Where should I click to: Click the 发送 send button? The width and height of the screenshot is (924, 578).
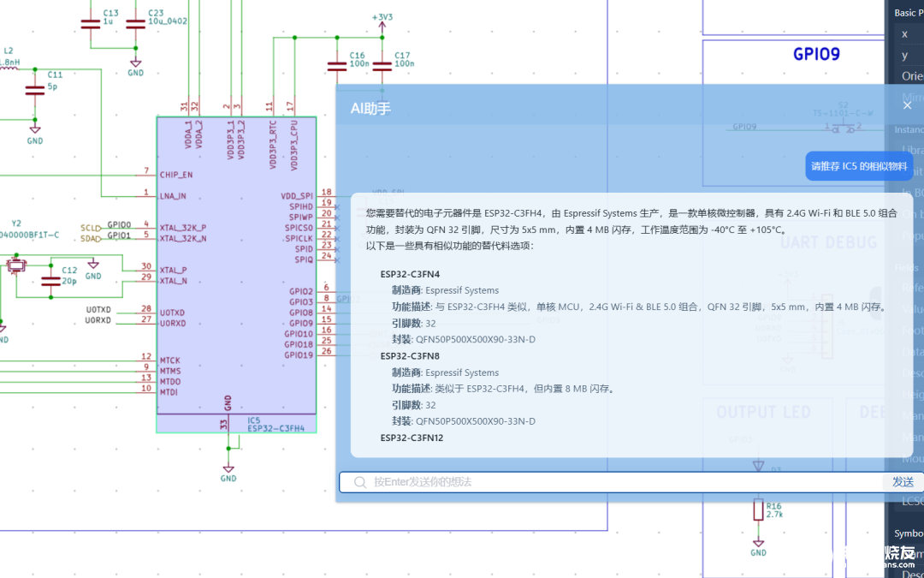point(903,482)
